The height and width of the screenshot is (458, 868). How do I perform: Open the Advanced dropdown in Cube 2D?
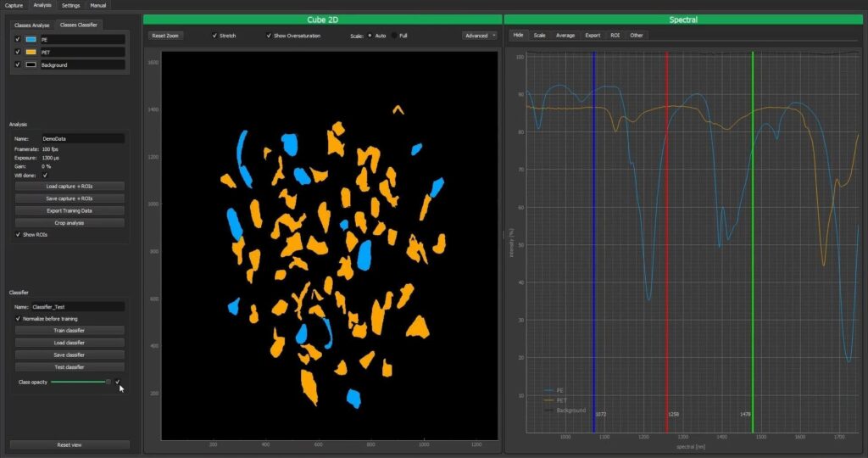(x=479, y=36)
